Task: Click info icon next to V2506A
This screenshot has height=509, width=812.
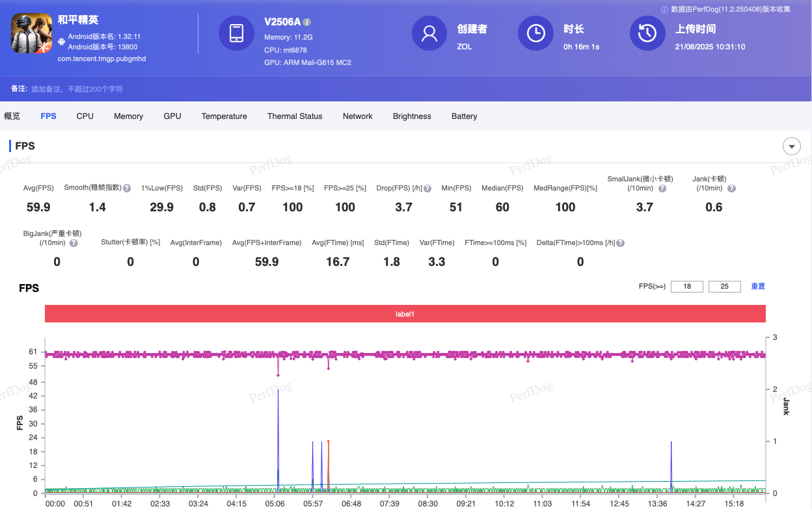Action: pyautogui.click(x=307, y=22)
